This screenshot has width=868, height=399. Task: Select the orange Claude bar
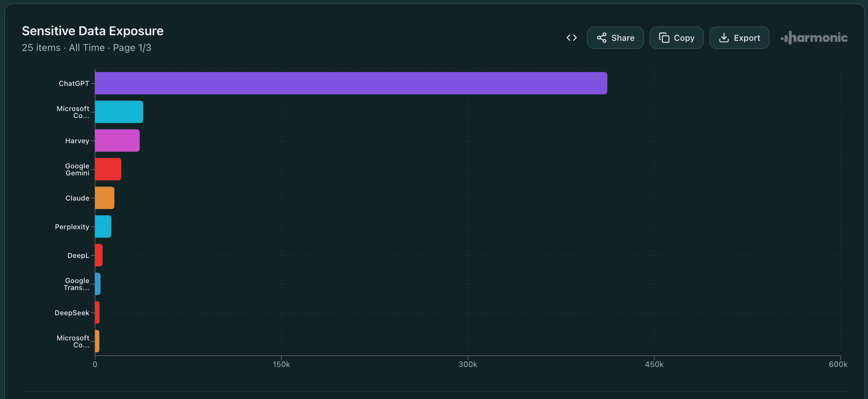pos(105,198)
